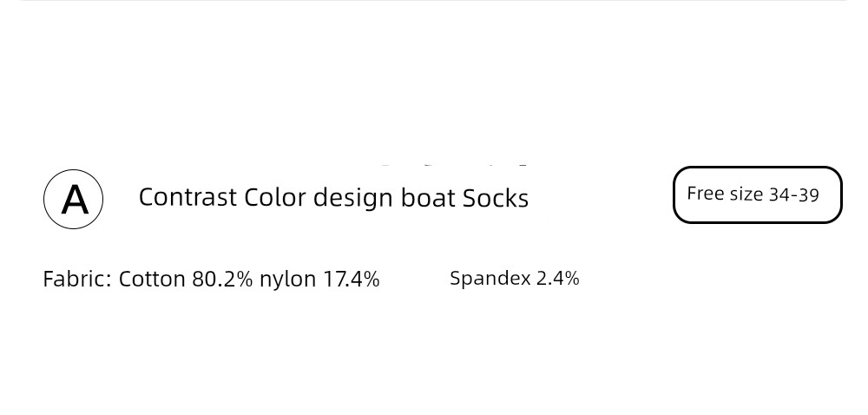Click the 2.4% spandex percentage
This screenshot has width=868, height=415.
tap(558, 278)
